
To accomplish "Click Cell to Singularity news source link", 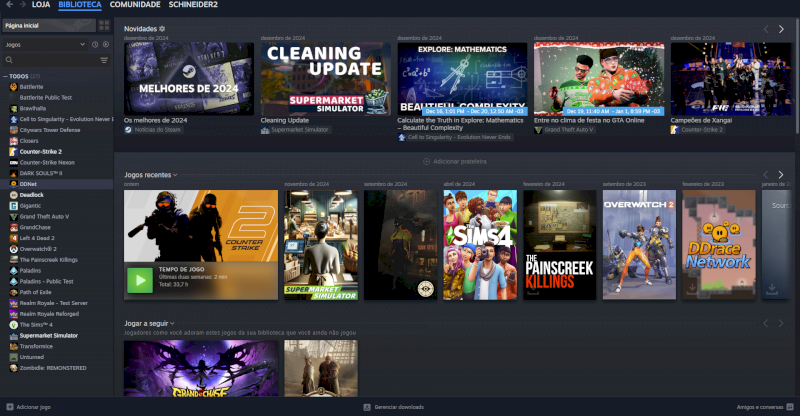I will tap(455, 137).
